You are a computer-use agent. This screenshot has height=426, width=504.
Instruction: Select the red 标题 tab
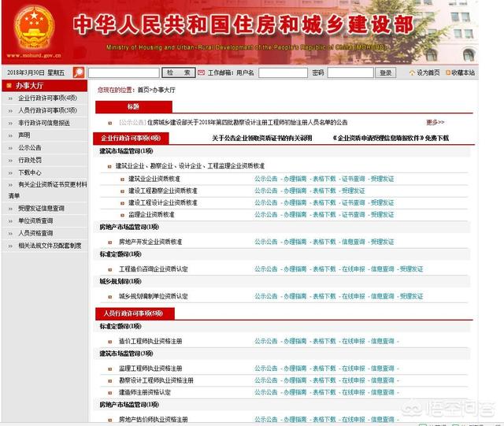pyautogui.click(x=134, y=107)
